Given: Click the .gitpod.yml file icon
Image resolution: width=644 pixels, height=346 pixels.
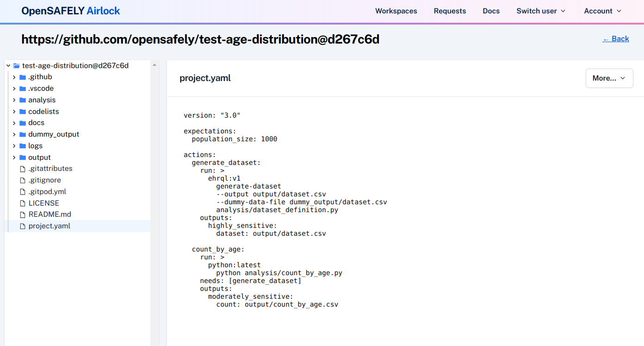Looking at the screenshot, I should 22,191.
